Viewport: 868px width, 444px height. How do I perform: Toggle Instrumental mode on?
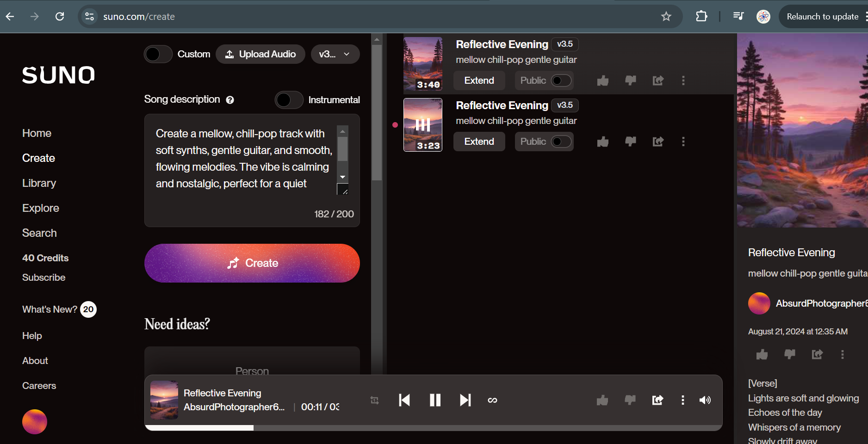(289, 100)
